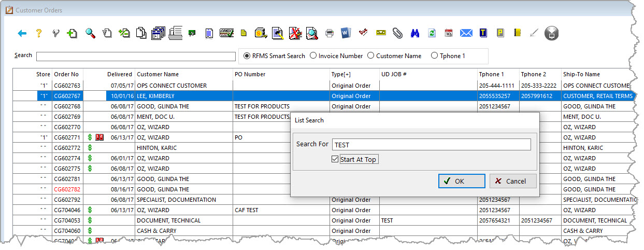Click the yellow P icon
Viewport: 644px width, 250px height.
(x=500, y=34)
